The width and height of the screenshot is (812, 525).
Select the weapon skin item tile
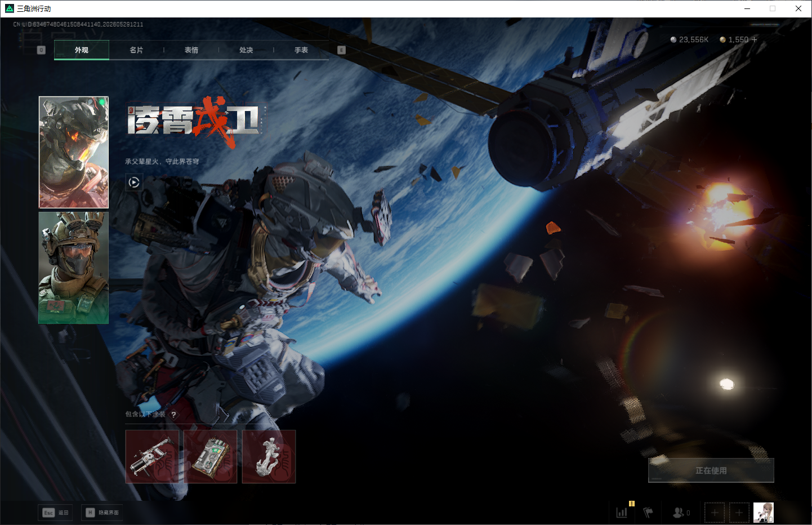coord(152,457)
